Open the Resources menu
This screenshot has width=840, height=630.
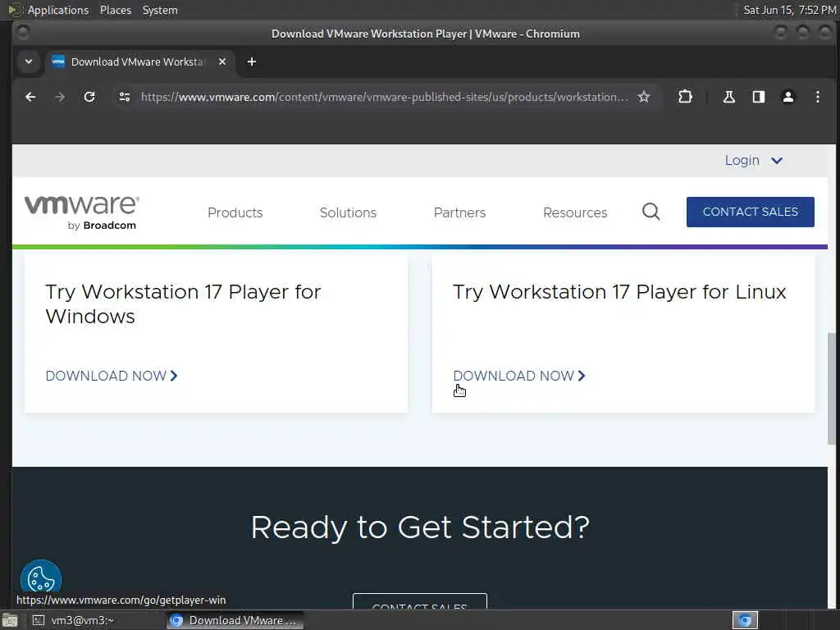click(575, 212)
